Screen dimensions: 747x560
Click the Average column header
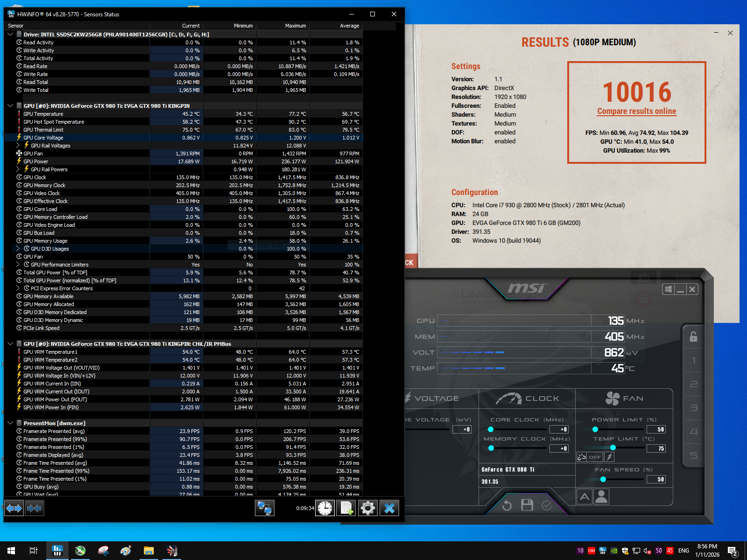(x=336, y=26)
